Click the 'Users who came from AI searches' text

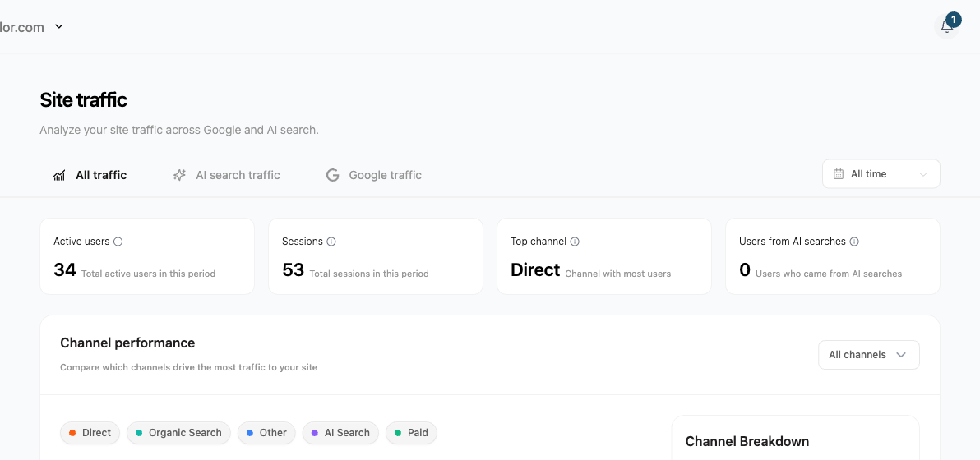[829, 274]
